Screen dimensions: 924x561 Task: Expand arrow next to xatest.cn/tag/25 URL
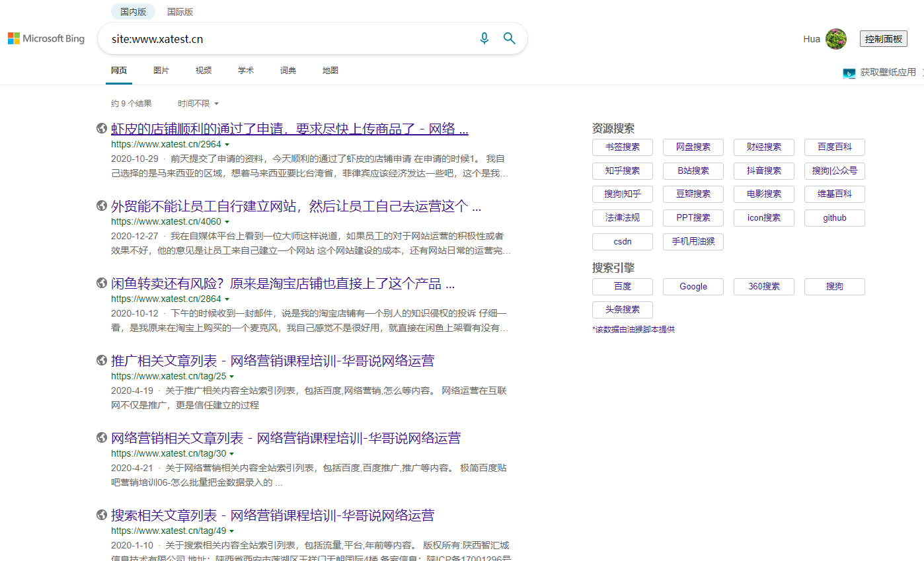tap(231, 376)
